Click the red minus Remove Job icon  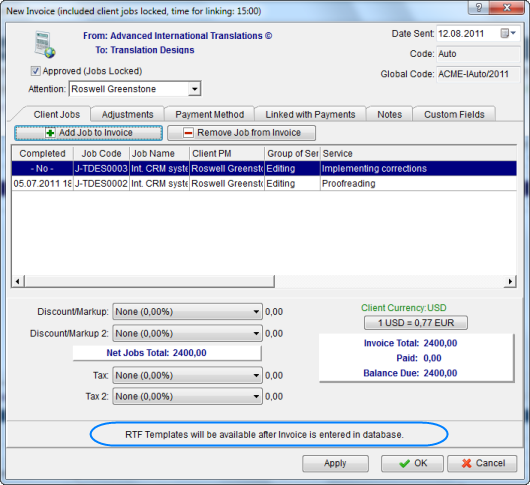(188, 133)
